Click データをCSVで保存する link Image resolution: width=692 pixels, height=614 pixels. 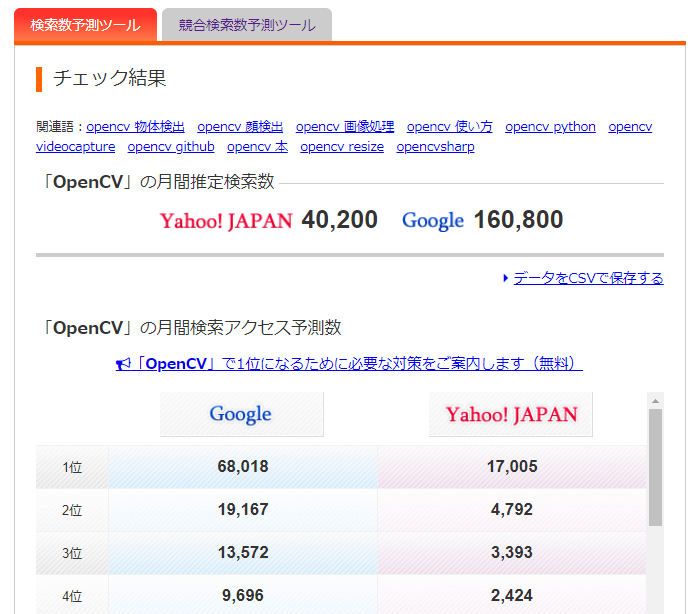(x=588, y=278)
